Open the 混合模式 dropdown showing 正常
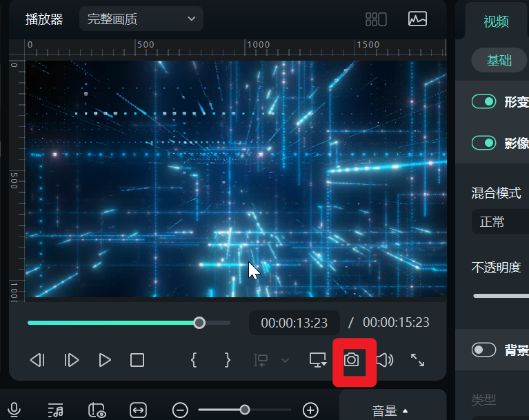The image size is (529, 420). (x=500, y=222)
